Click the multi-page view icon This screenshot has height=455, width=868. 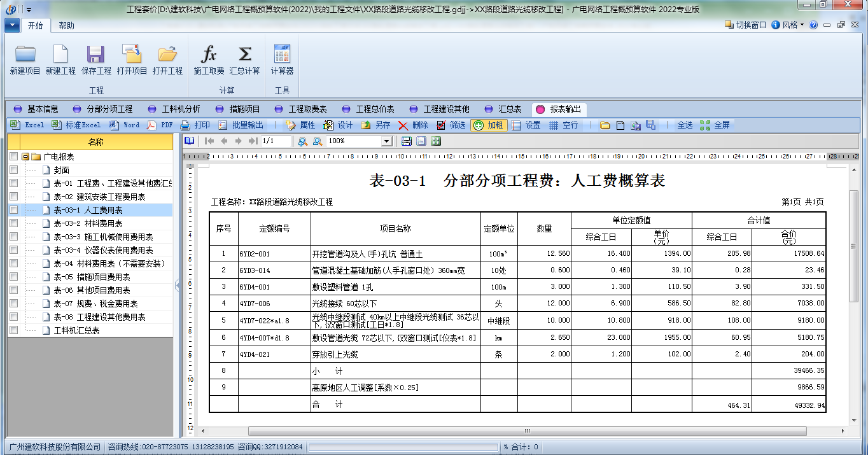[436, 141]
